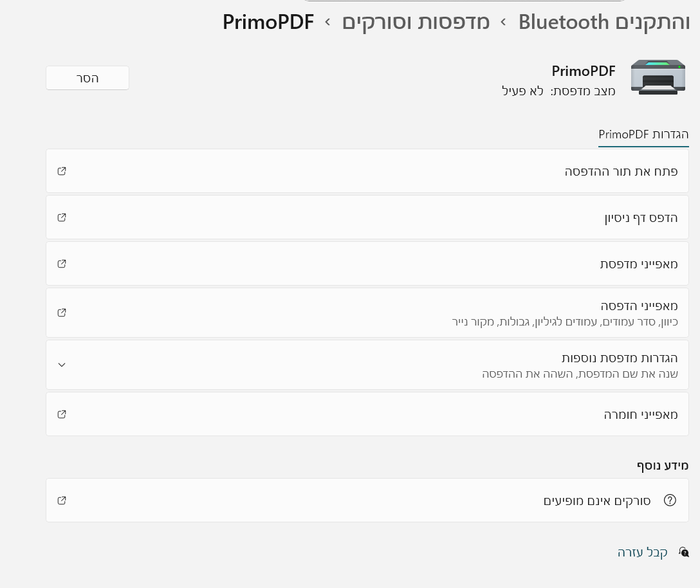Open the קבל עזרה link
The height and width of the screenshot is (588, 700).
click(643, 553)
